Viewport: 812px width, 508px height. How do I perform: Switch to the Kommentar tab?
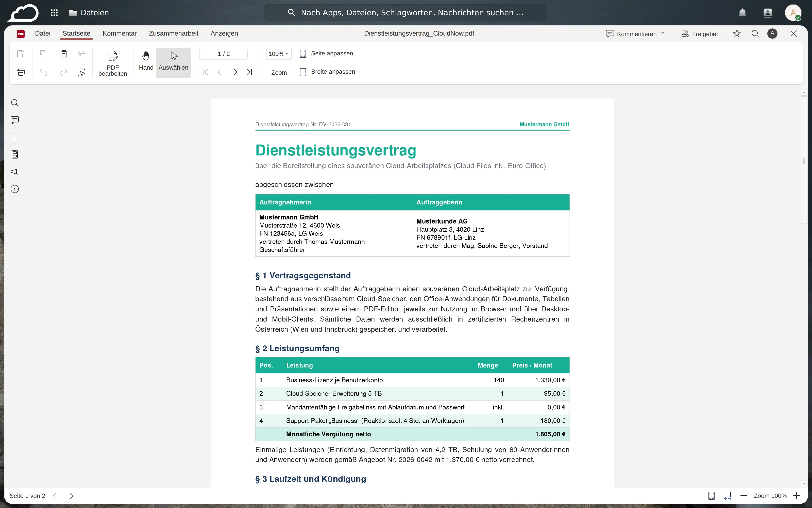[x=120, y=33]
